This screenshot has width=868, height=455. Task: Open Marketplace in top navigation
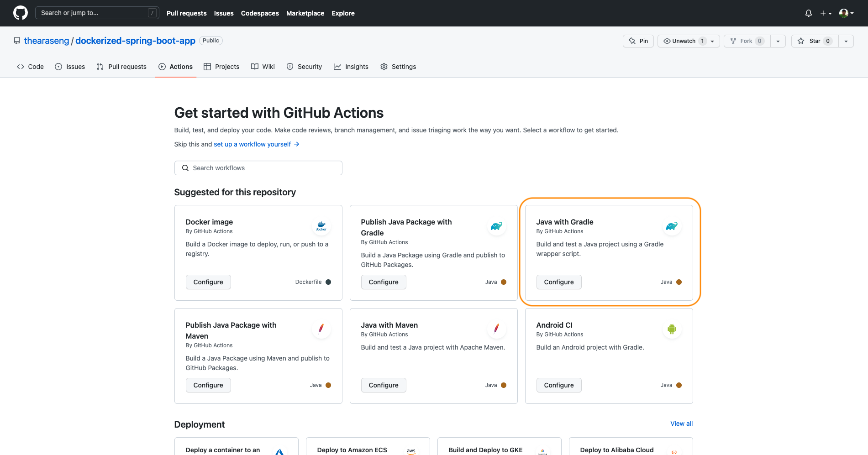pyautogui.click(x=305, y=13)
